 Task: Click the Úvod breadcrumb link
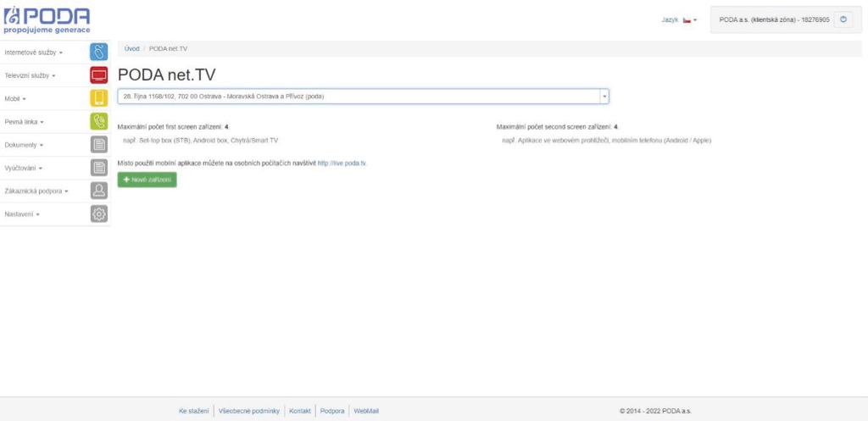click(131, 48)
